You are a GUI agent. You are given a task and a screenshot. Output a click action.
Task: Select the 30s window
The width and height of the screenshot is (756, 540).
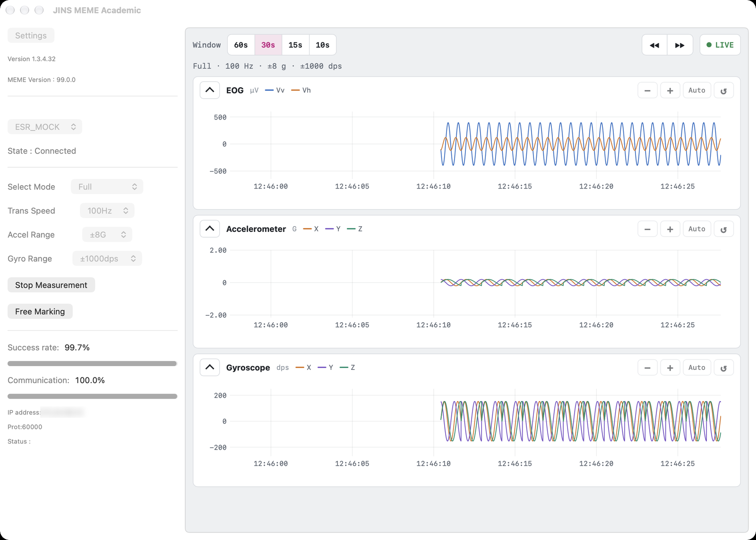(268, 45)
